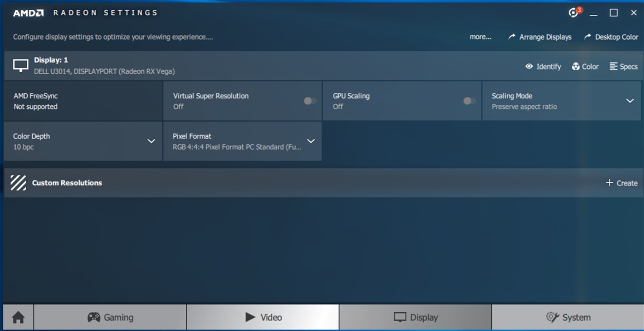The width and height of the screenshot is (644, 331).
Task: Expand the Scaling Mode dropdown
Action: pyautogui.click(x=629, y=100)
